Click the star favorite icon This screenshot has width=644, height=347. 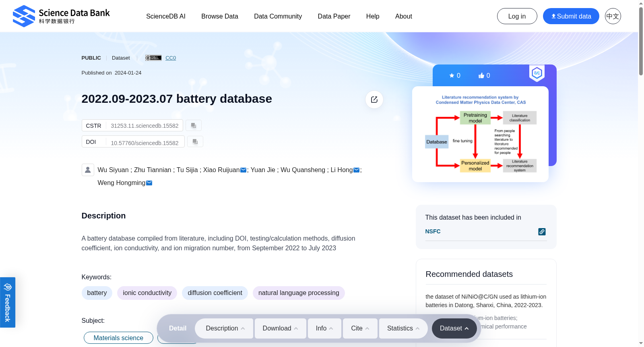point(452,75)
